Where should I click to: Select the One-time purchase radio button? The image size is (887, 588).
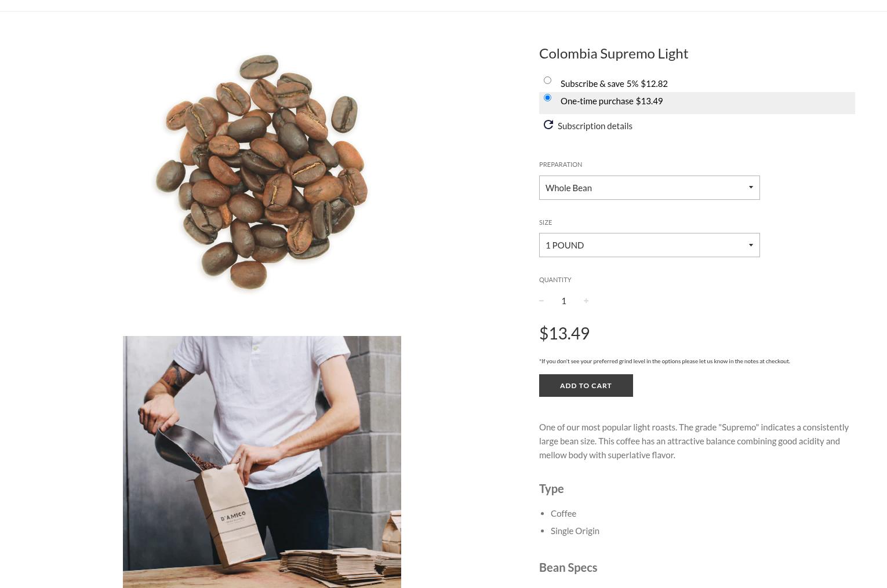coord(547,97)
